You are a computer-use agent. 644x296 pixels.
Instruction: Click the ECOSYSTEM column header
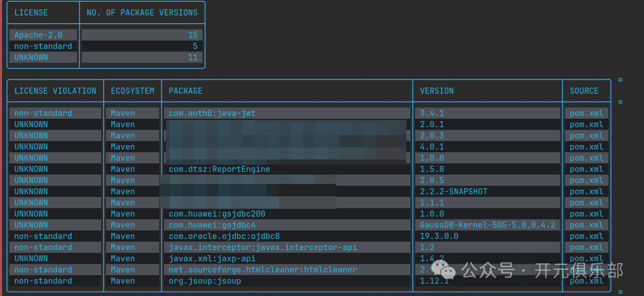pyautogui.click(x=132, y=91)
